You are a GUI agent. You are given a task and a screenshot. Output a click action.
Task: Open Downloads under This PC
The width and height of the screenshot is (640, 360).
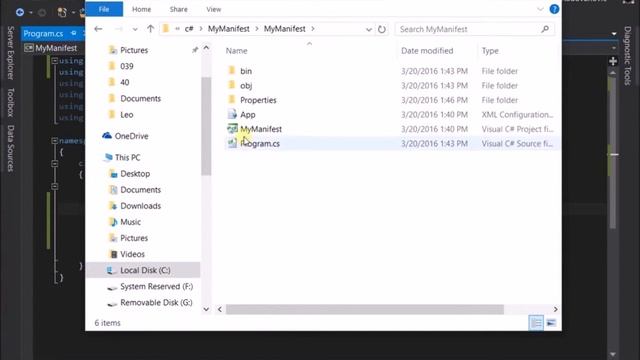coord(140,206)
